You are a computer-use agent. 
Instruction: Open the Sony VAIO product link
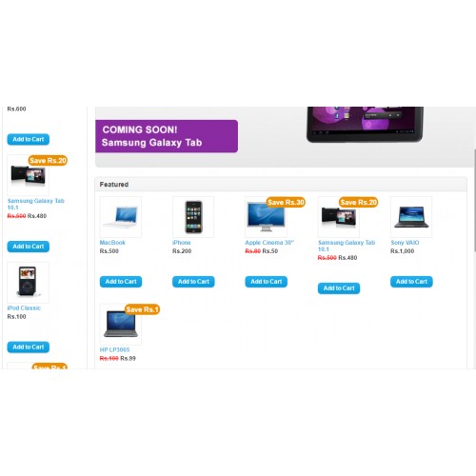click(405, 243)
